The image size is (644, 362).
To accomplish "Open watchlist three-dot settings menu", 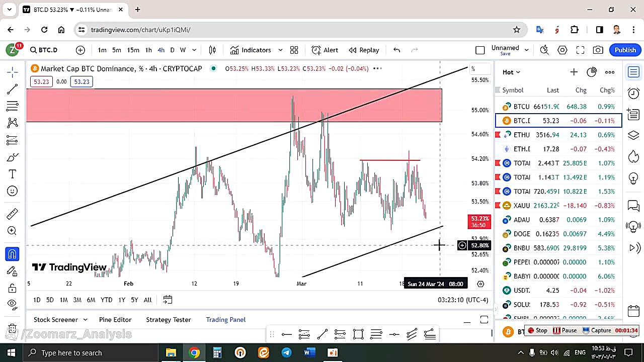I will (610, 72).
